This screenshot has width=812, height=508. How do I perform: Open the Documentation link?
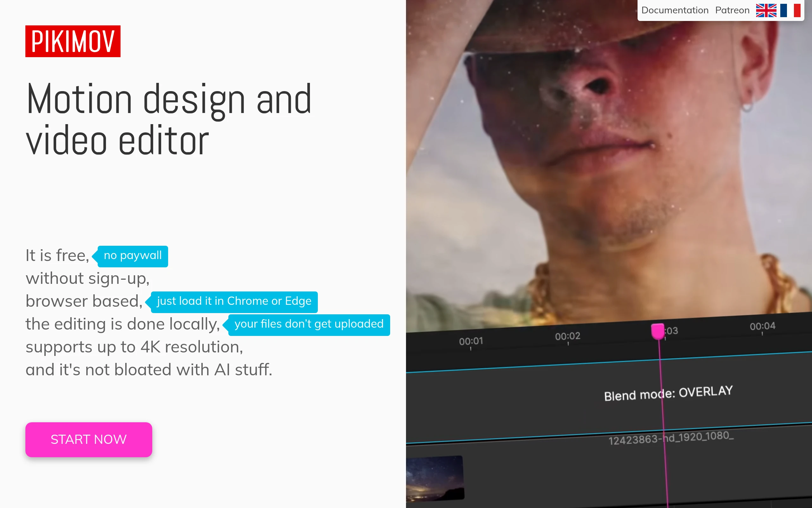675,10
